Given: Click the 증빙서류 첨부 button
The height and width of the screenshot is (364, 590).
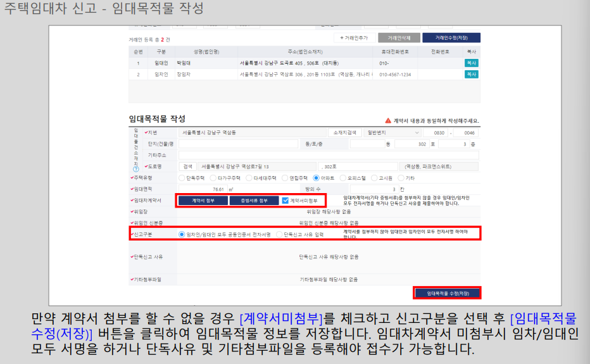Looking at the screenshot, I should pyautogui.click(x=254, y=201).
